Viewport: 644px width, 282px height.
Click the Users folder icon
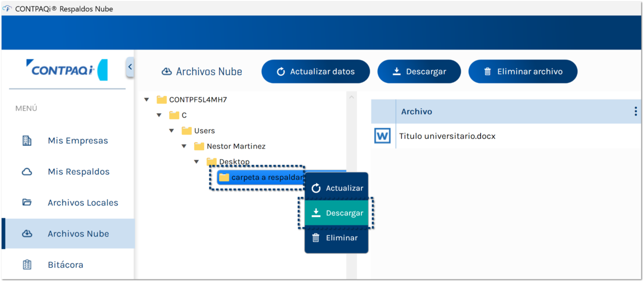(x=187, y=131)
